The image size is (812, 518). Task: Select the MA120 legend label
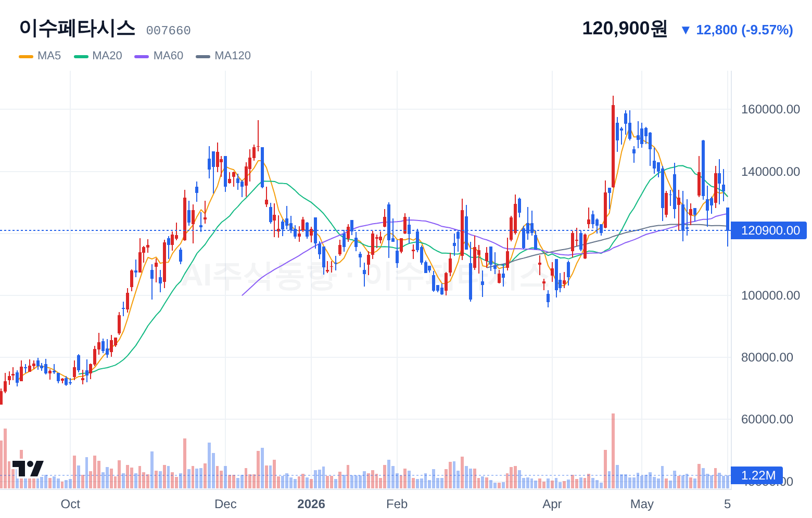[x=233, y=56]
